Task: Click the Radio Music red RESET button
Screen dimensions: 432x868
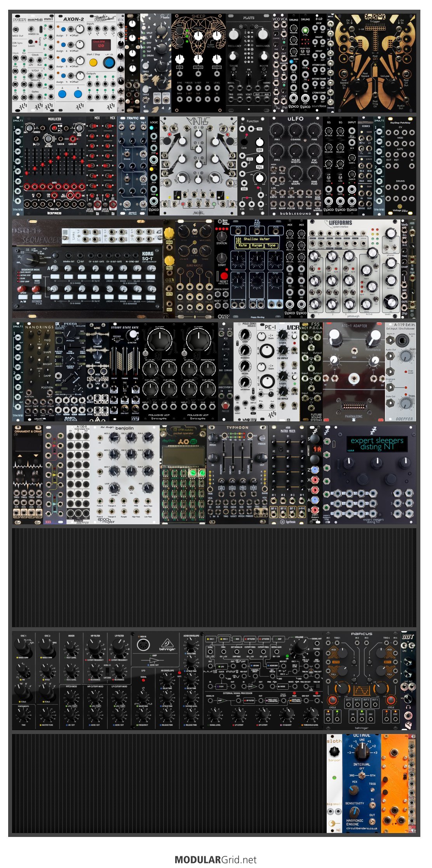Action: (x=224, y=276)
